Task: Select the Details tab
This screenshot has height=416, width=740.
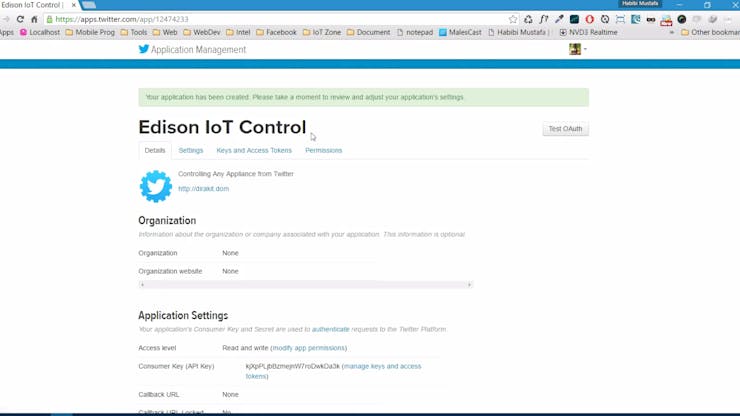Action: (155, 150)
